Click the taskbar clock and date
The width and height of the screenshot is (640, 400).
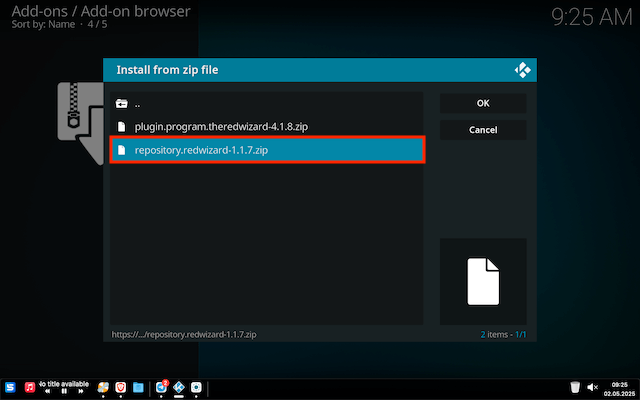pyautogui.click(x=619, y=388)
